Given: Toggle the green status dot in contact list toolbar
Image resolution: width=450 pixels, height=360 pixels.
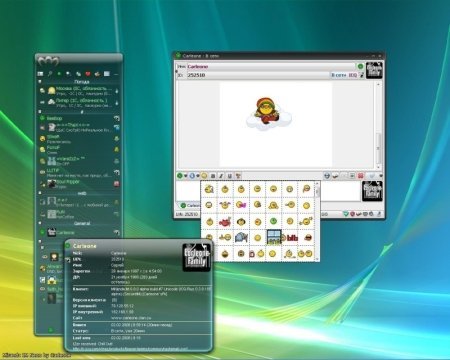Looking at the screenshot, I should 59,74.
